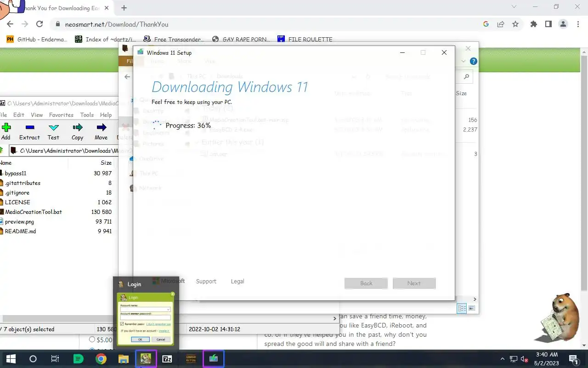Open Chrome three-dot menu
This screenshot has height=368, width=588.
click(578, 24)
